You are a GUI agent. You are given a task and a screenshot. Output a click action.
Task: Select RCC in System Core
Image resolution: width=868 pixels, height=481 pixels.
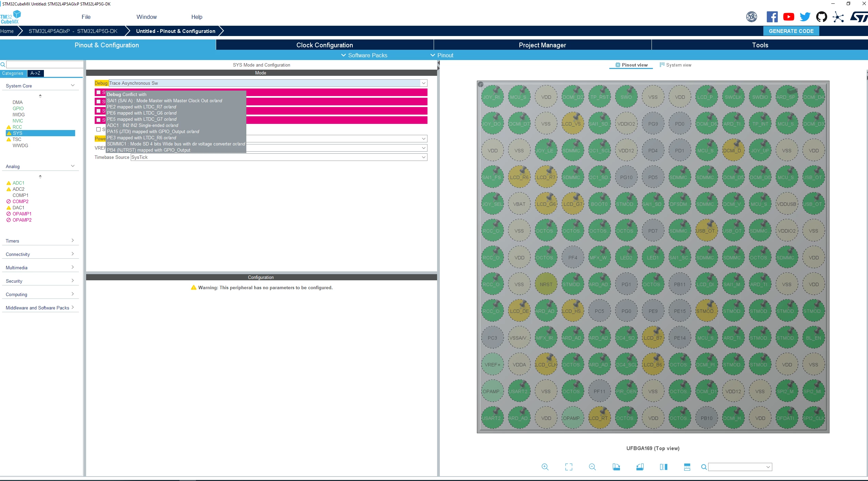tap(17, 127)
